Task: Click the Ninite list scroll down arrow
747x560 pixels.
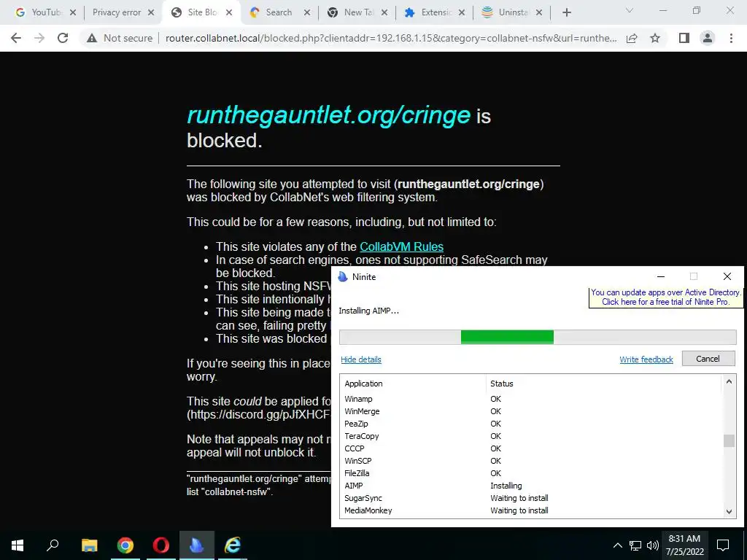Action: 729,511
